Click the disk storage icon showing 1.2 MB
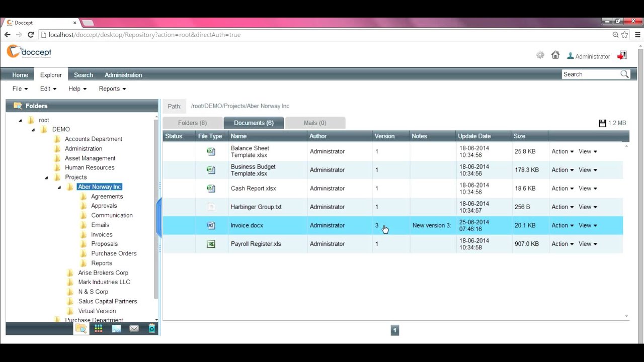The image size is (644, 362). [x=602, y=123]
